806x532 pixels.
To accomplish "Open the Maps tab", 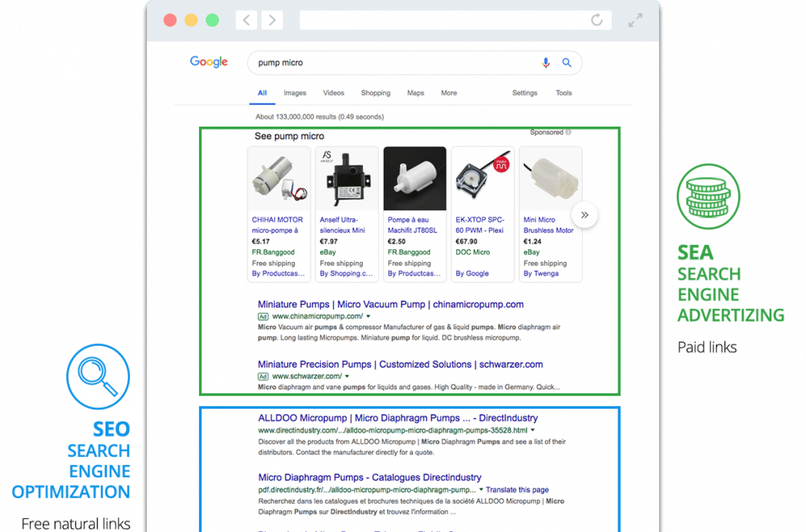I will 416,93.
